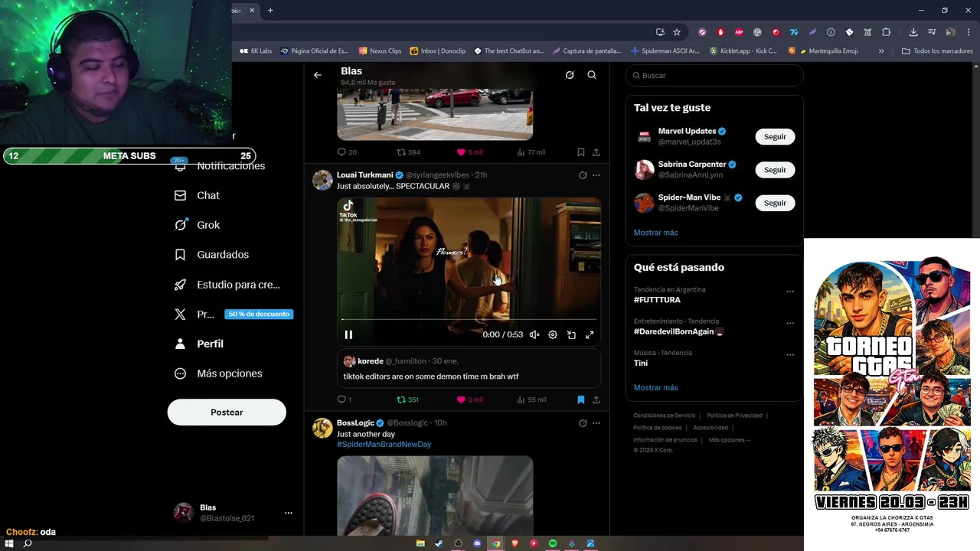This screenshot has width=980, height=551.
Task: Click Mostrar más under Qué está pasando
Action: pyautogui.click(x=655, y=387)
